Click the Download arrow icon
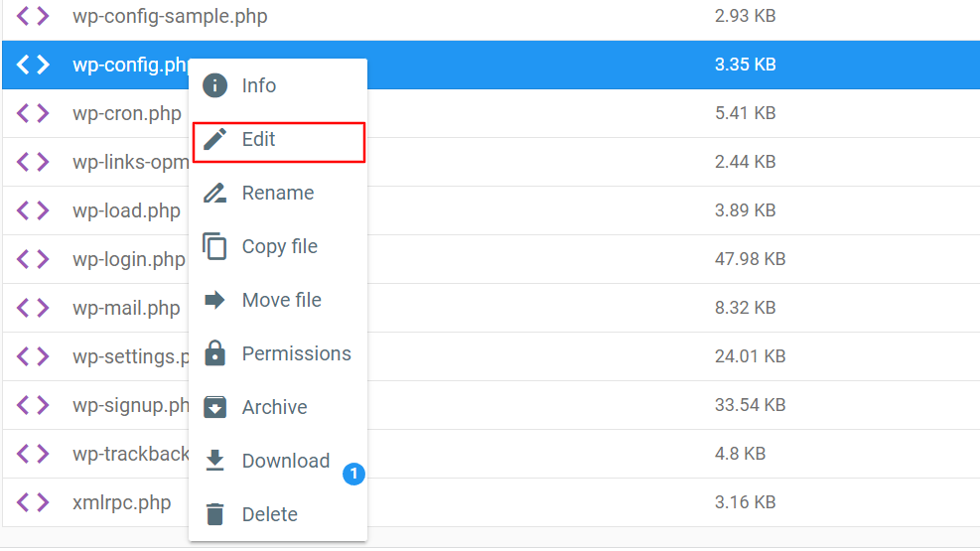Viewport: 980px width, 551px height. (214, 461)
